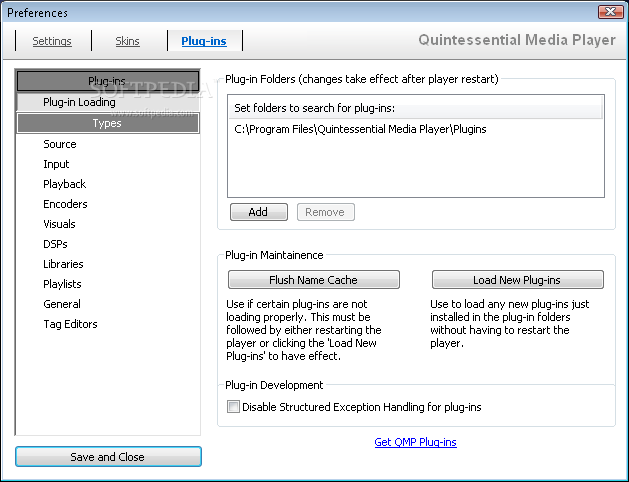This screenshot has width=629, height=482.
Task: Open the Source plug-in type
Action: 60,144
